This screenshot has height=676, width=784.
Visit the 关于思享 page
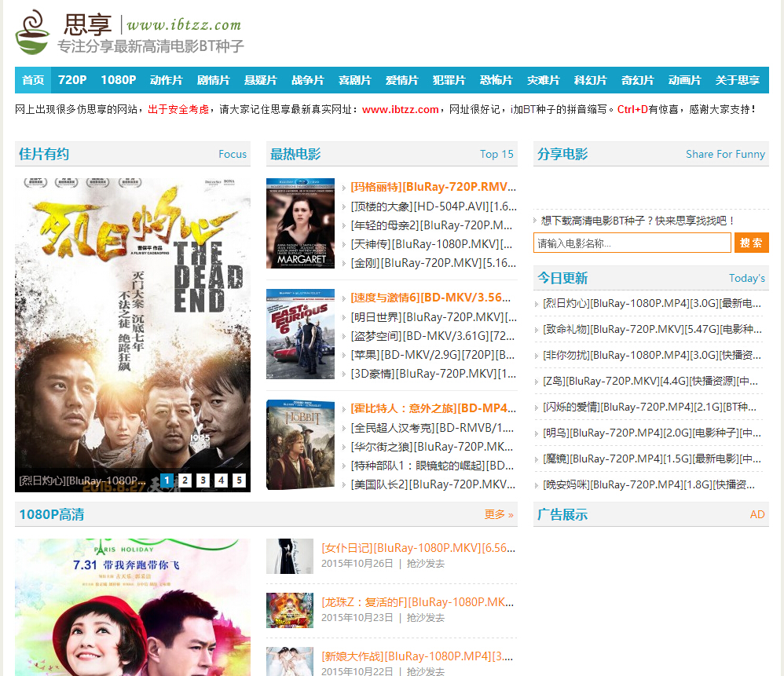(737, 80)
